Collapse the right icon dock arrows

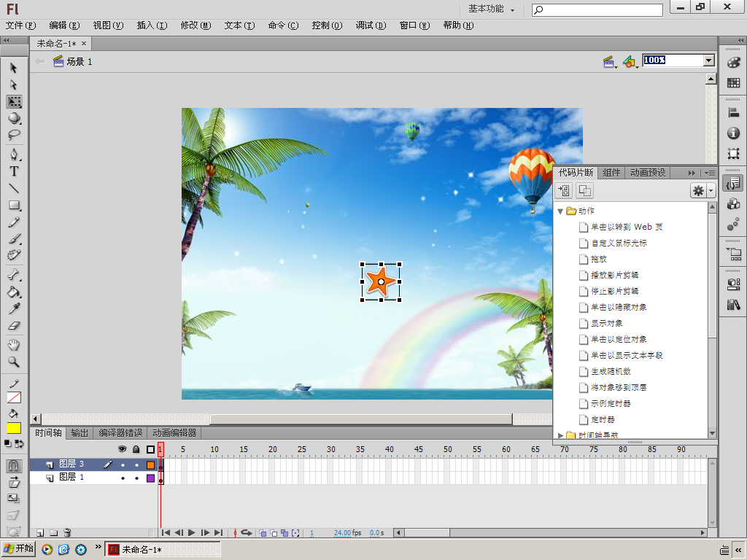point(740,41)
